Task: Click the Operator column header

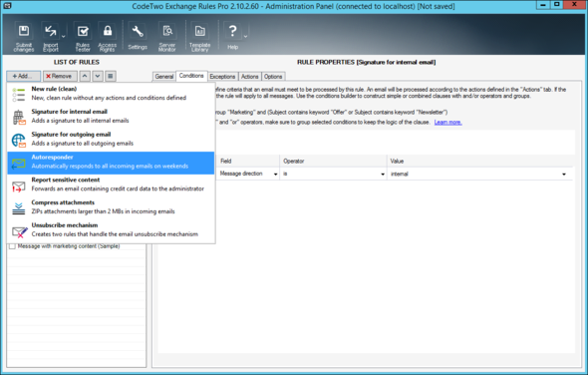Action: pyautogui.click(x=334, y=161)
